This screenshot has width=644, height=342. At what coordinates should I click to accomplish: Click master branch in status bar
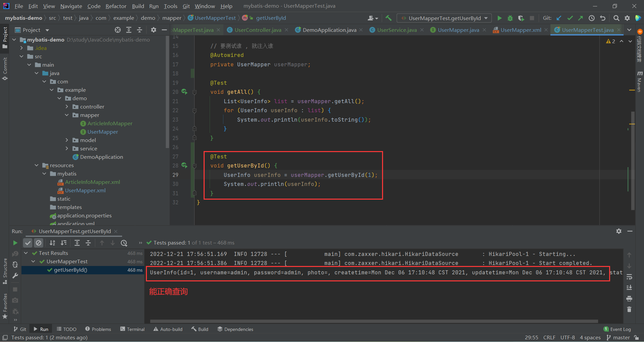coord(618,338)
